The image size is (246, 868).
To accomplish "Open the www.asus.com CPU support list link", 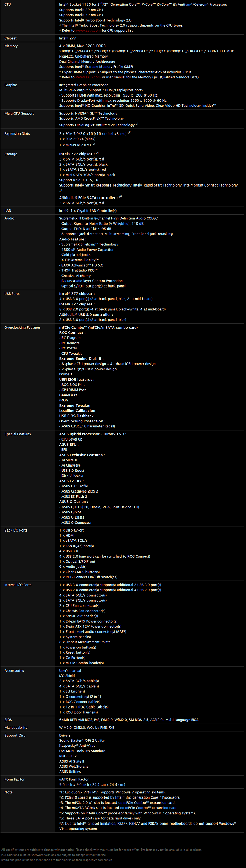I will [x=88, y=31].
